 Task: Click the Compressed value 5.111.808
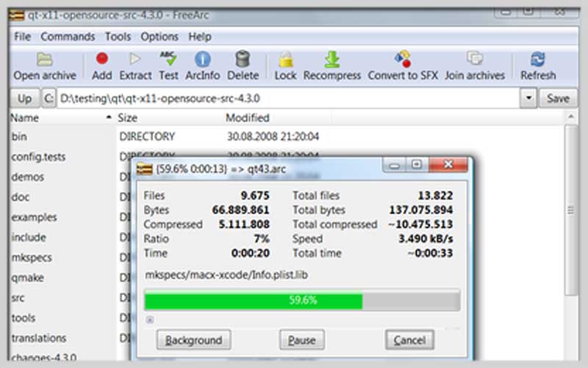244,224
